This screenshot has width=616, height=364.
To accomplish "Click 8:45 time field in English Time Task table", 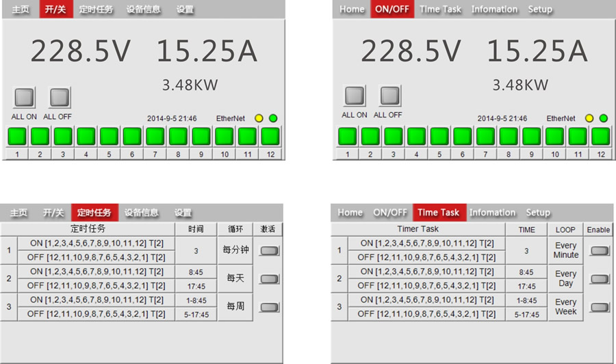I will tap(526, 272).
